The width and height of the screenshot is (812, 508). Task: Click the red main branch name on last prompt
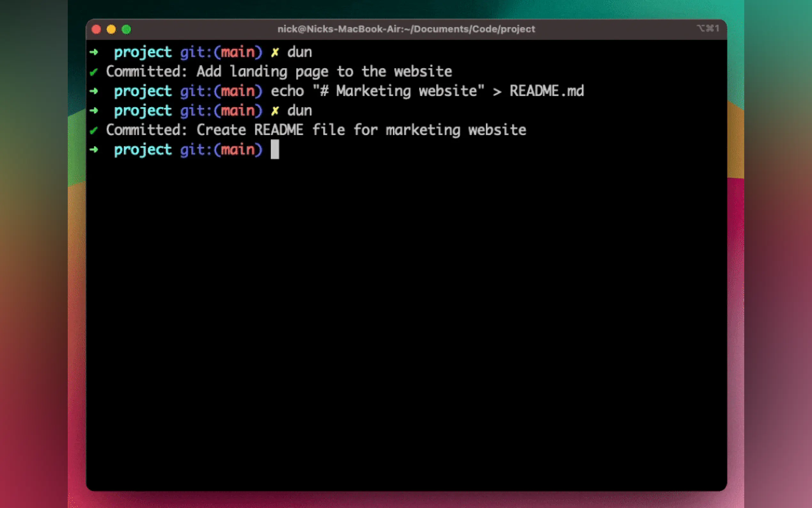click(x=238, y=150)
